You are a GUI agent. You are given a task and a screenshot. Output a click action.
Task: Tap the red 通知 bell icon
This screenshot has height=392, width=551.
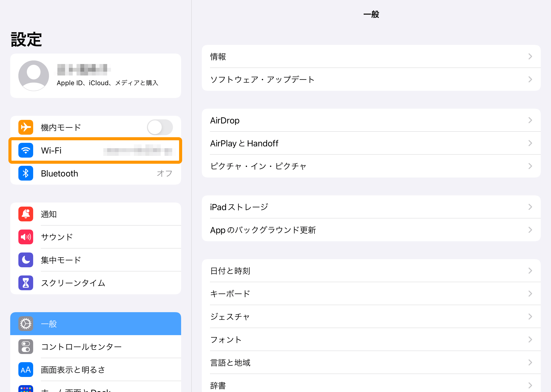[x=26, y=214]
